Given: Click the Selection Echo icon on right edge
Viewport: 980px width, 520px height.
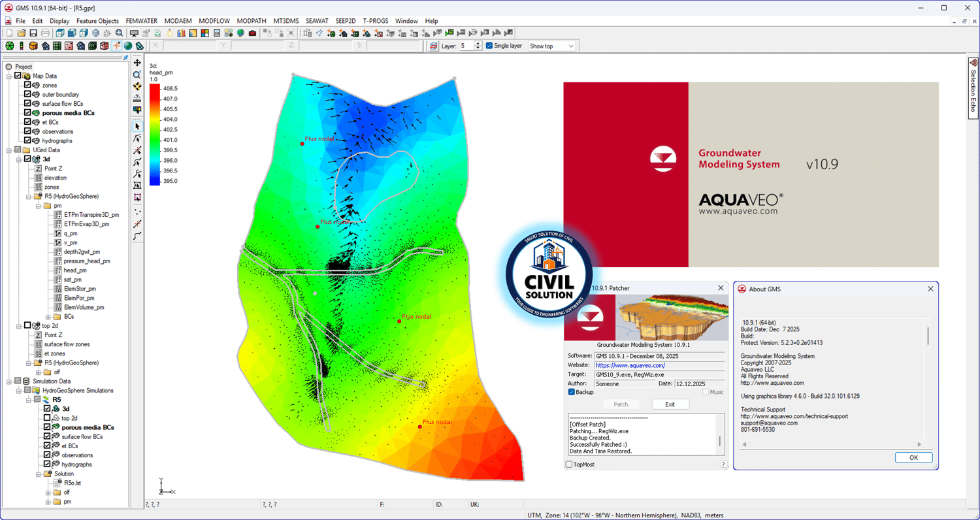Looking at the screenshot, I should point(973,63).
